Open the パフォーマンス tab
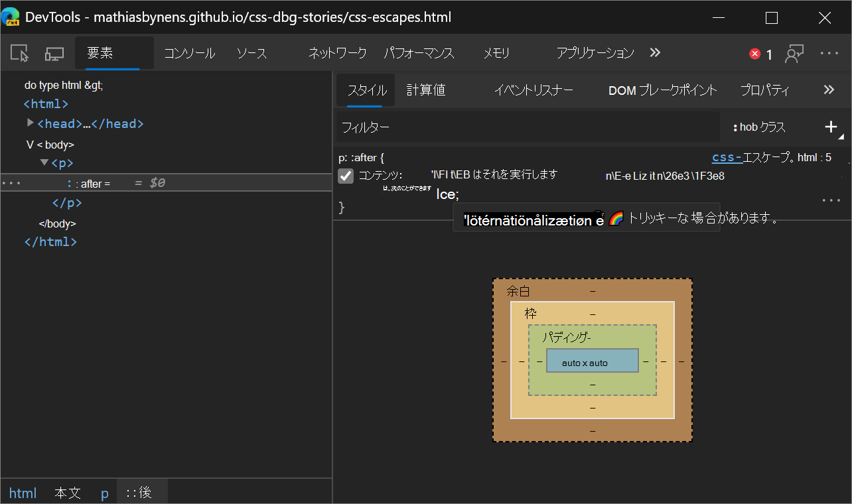The height and width of the screenshot is (504, 852). 419,54
